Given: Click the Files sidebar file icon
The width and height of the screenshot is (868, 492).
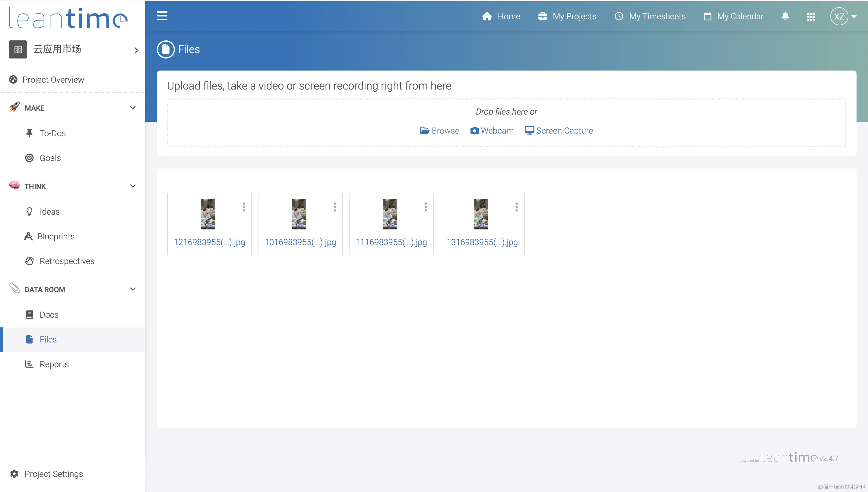Looking at the screenshot, I should (30, 339).
